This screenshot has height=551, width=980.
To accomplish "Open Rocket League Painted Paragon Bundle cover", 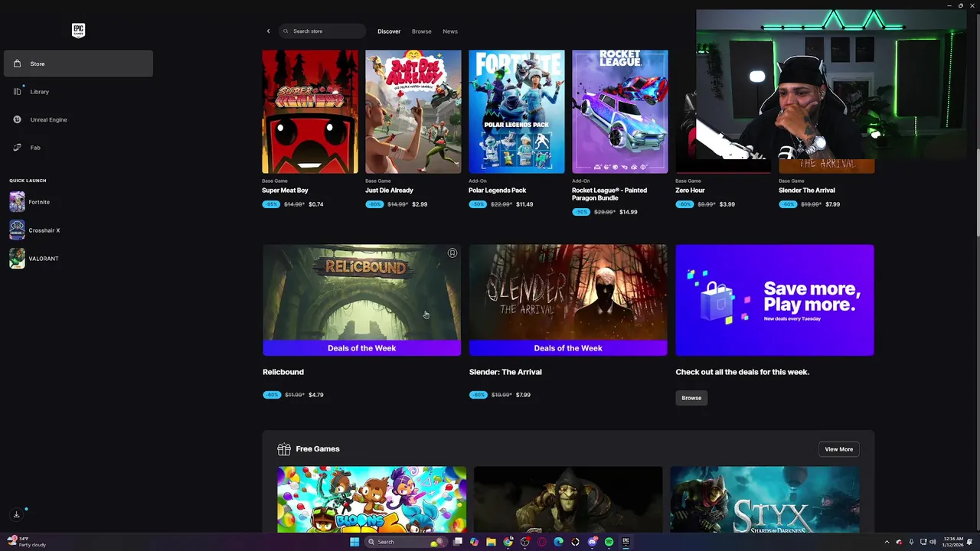I will point(620,112).
